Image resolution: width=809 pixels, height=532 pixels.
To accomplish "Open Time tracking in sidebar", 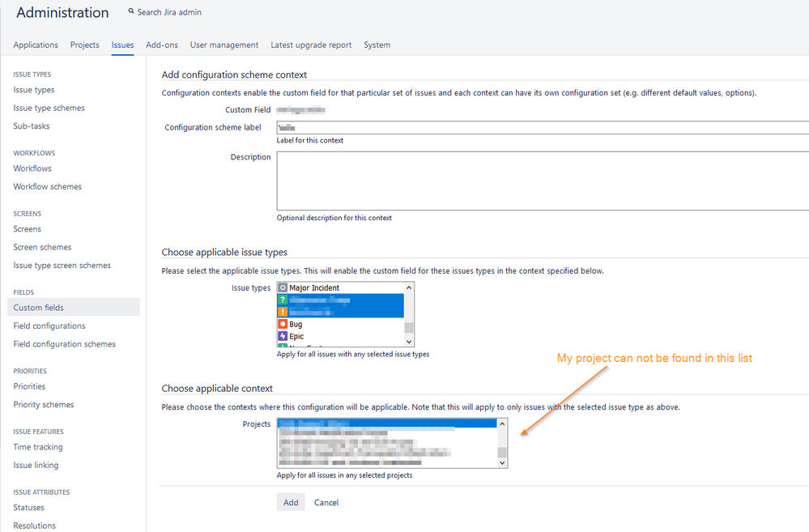I will pyautogui.click(x=38, y=447).
